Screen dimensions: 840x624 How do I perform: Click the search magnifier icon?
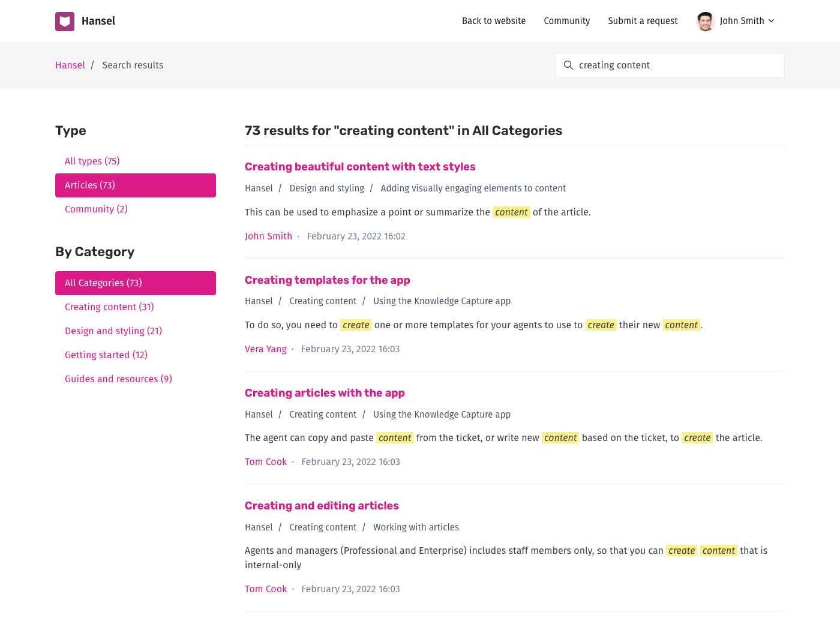[x=568, y=65]
